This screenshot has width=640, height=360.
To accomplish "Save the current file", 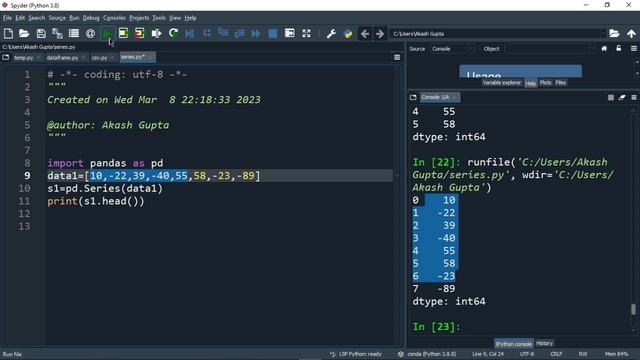I will pyautogui.click(x=41, y=33).
